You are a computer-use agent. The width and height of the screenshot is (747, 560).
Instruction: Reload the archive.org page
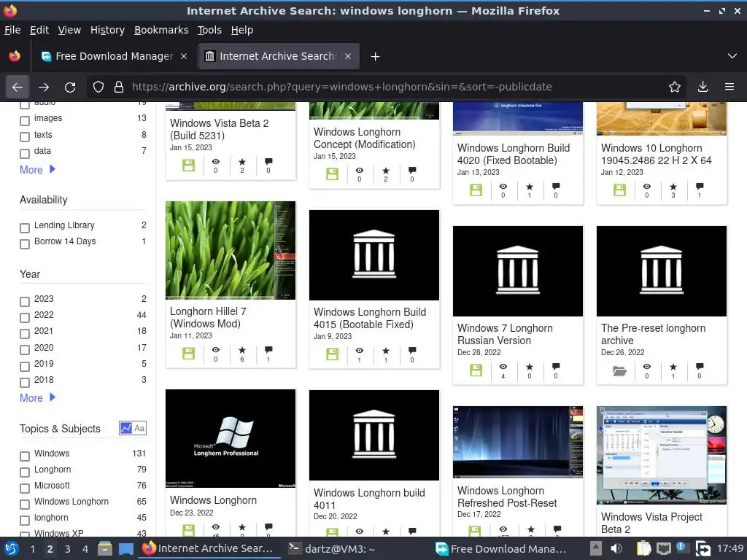70,87
